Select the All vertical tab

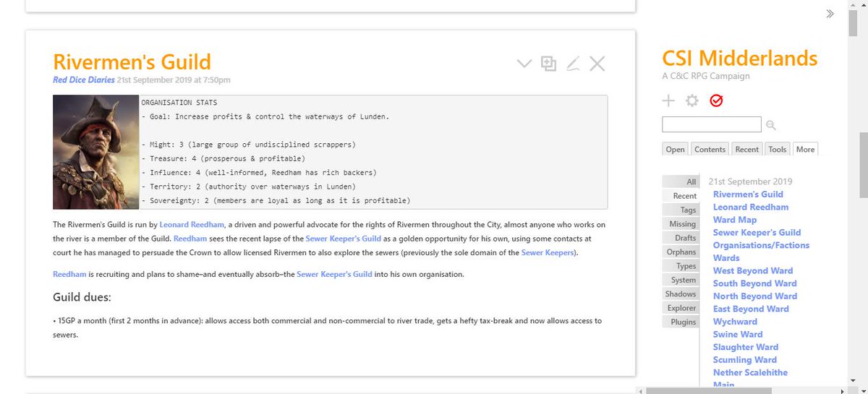681,182
